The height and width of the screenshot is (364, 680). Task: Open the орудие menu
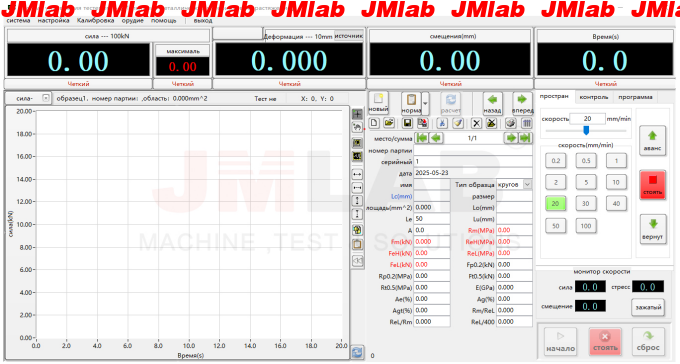click(132, 20)
